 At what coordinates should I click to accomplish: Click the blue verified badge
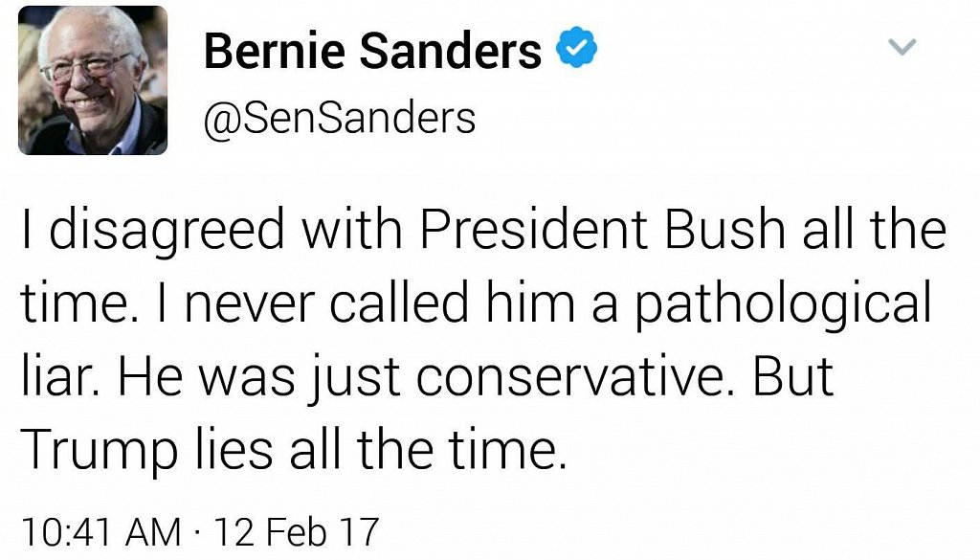pyautogui.click(x=577, y=49)
